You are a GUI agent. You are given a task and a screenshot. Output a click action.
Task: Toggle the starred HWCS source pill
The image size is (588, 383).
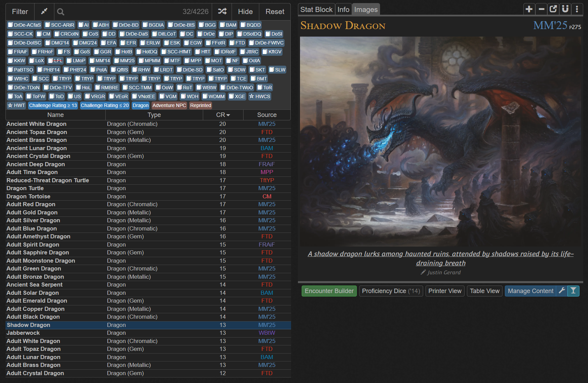260,96
